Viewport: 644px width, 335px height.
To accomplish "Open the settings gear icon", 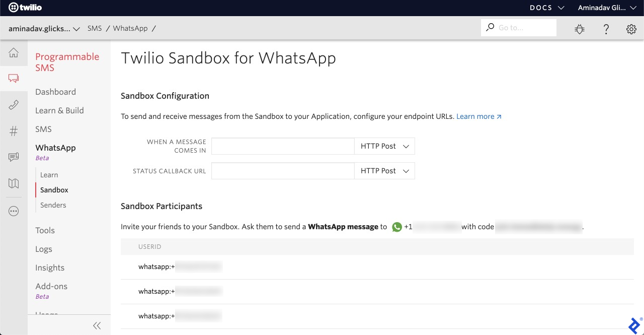I will point(631,29).
